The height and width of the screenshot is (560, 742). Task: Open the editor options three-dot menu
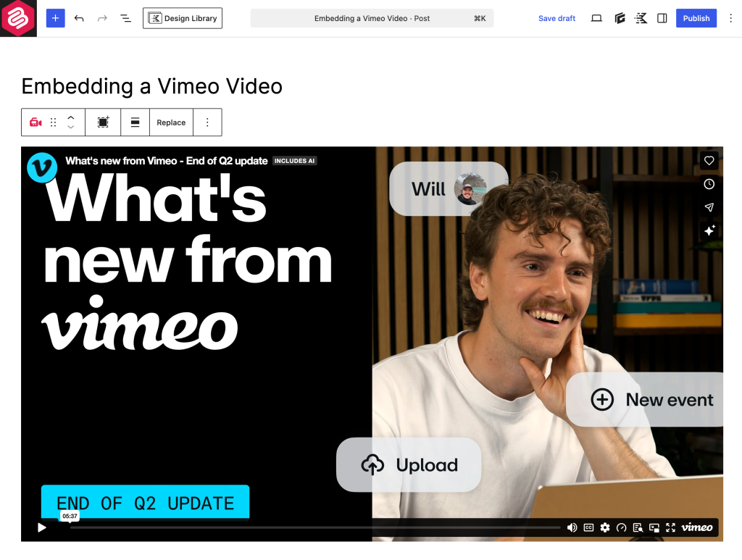[x=730, y=18]
